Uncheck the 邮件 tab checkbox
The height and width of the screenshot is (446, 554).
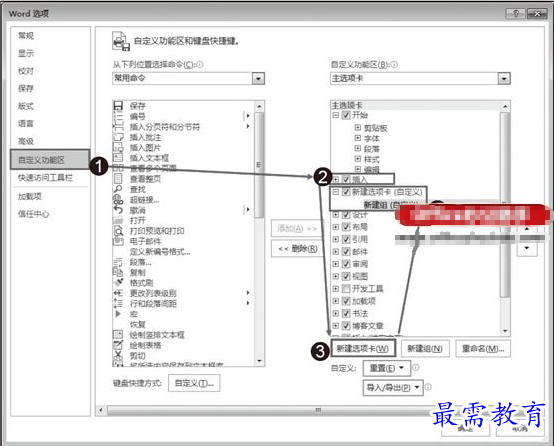tap(346, 252)
